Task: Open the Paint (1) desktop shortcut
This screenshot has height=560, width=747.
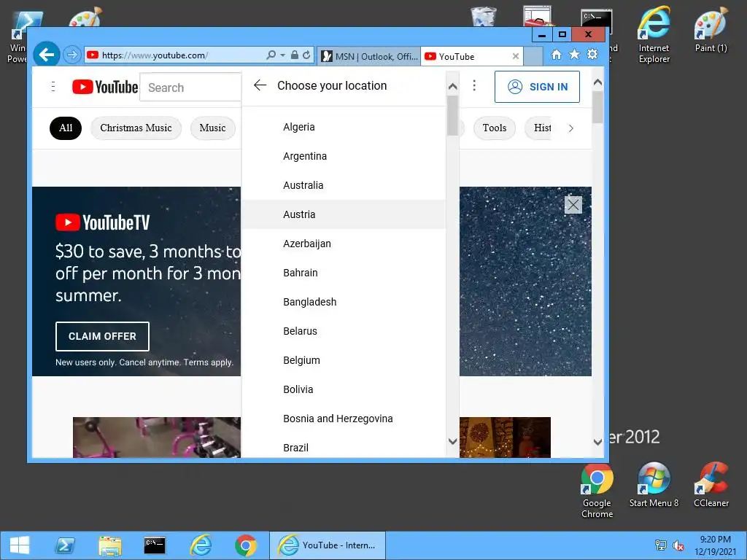Action: coord(711,29)
